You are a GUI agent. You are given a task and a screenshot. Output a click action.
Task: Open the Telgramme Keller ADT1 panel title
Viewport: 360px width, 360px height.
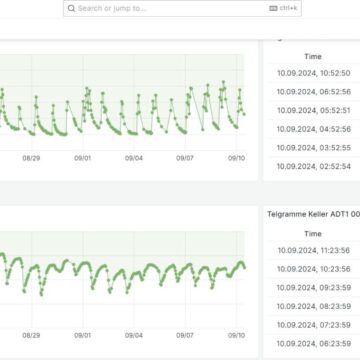(313, 214)
